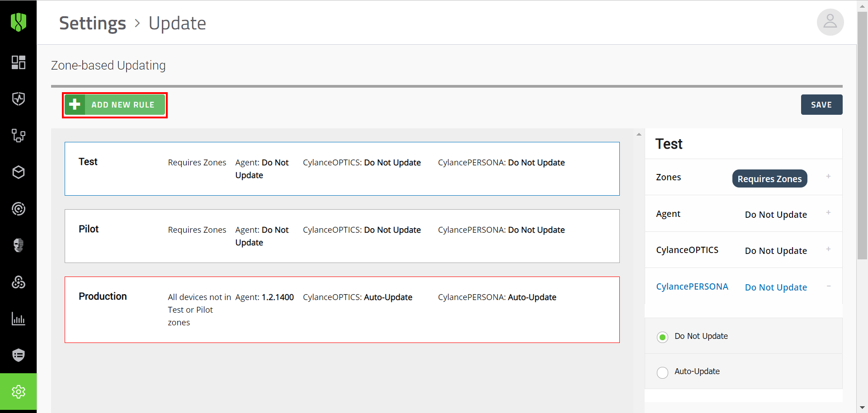The image size is (868, 413).
Task: Click 'CylanceOPTICS: Auto-Update' in Production rule
Action: click(358, 297)
